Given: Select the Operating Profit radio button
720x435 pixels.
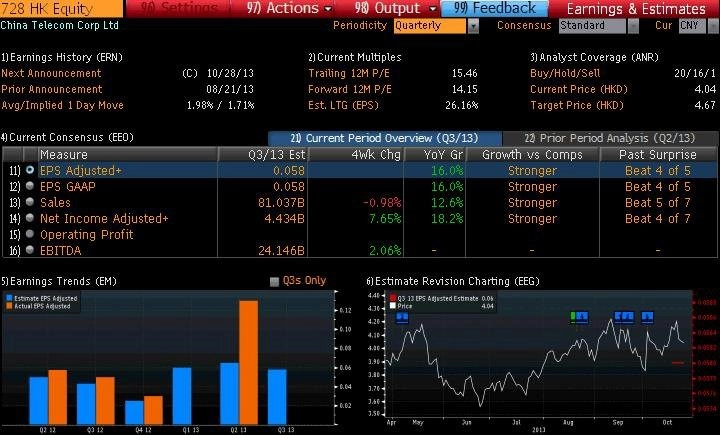Looking at the screenshot, I should pos(30,234).
